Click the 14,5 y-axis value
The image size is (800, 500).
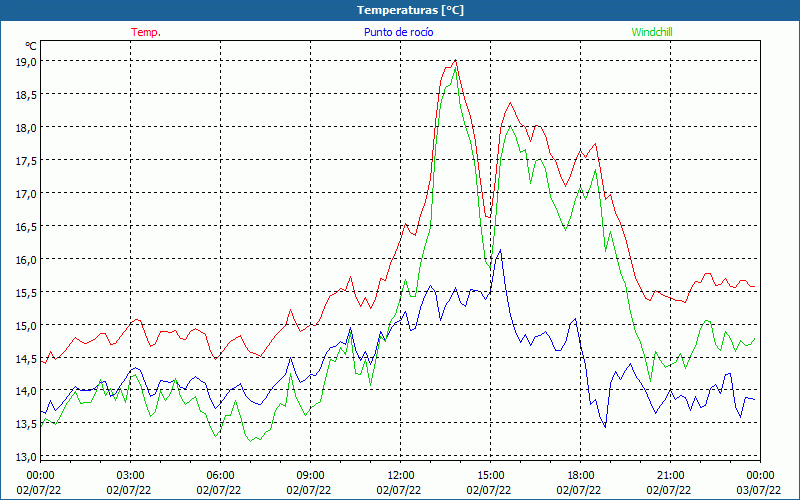(26, 358)
